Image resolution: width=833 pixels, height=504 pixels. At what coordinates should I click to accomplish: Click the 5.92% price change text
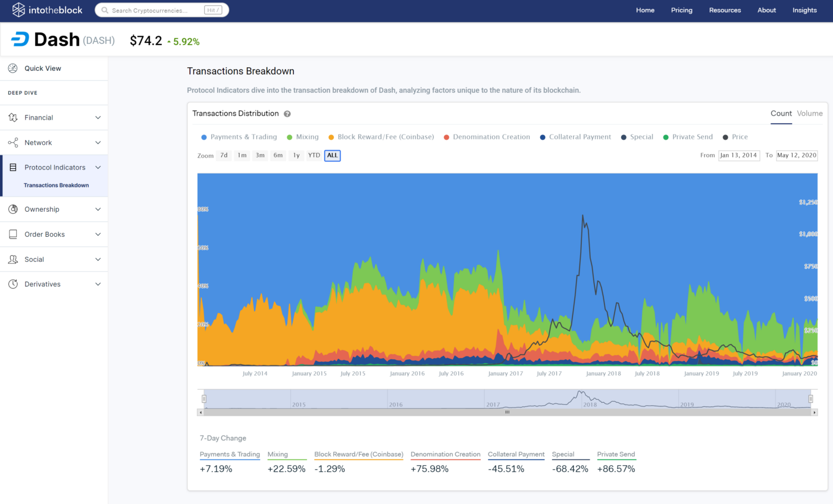(x=186, y=42)
